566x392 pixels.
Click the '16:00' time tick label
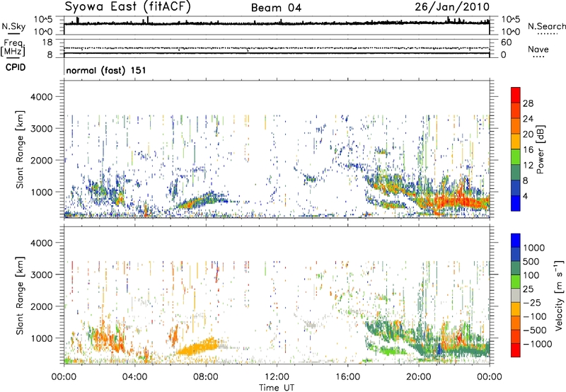(347, 377)
